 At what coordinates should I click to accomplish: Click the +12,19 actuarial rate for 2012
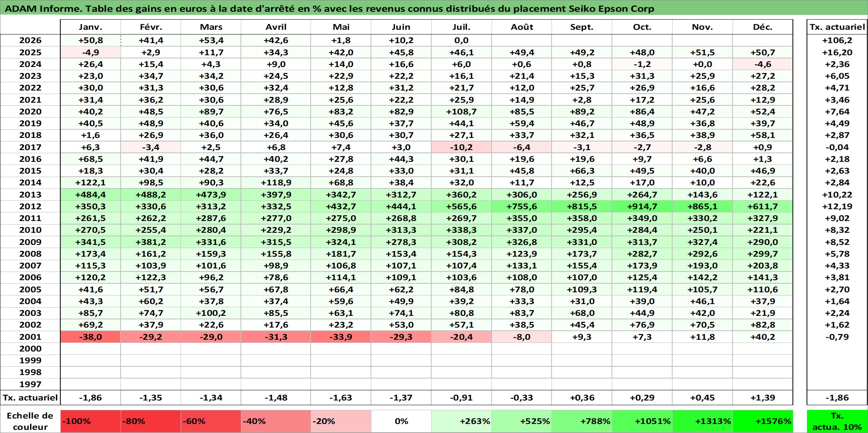click(x=837, y=207)
